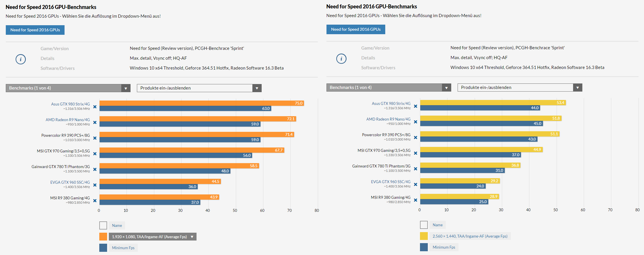Open EVGA GTX 960 SSC/4G link in orange chart
Image resolution: width=644 pixels, height=255 pixels.
[x=70, y=182]
